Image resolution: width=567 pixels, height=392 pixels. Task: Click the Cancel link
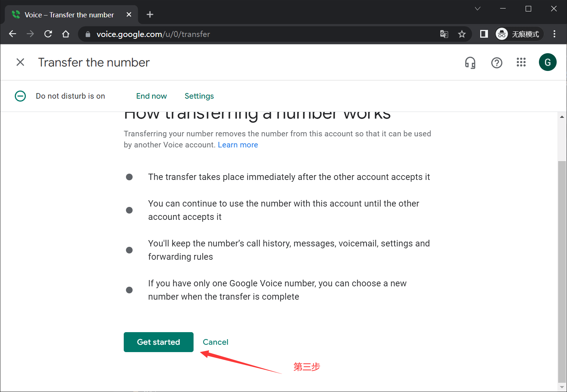coord(215,342)
